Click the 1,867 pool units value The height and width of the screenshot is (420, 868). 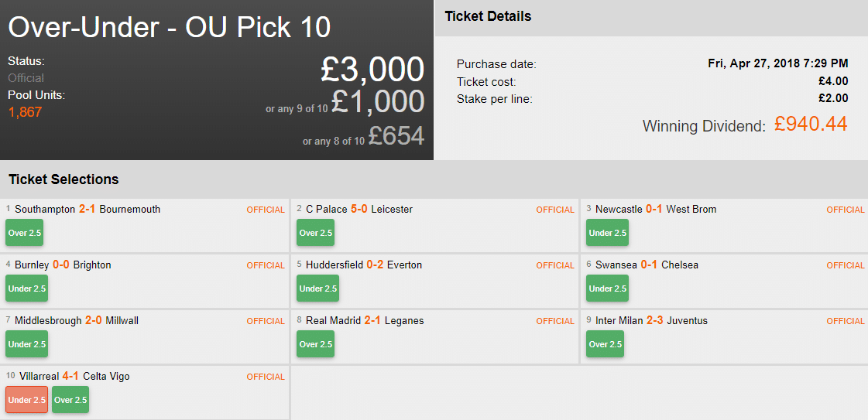coord(25,112)
